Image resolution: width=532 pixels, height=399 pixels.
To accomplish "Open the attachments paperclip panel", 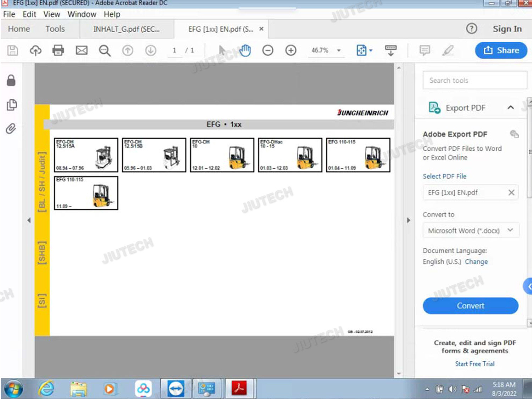I will [x=11, y=129].
